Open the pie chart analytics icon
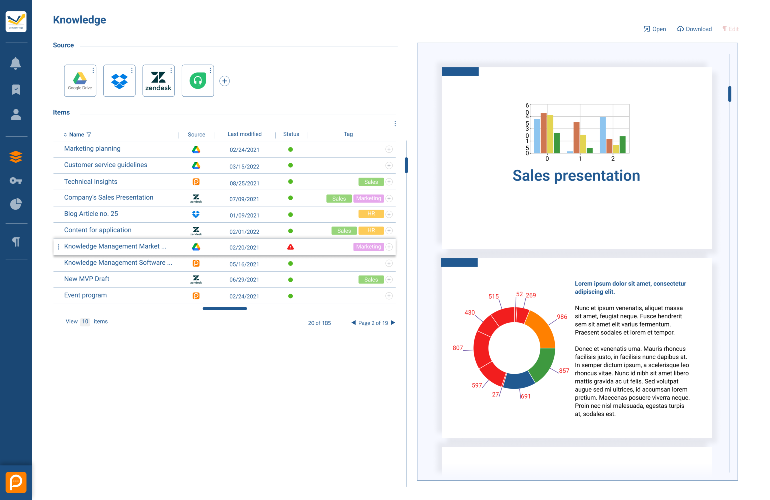 pos(16,204)
